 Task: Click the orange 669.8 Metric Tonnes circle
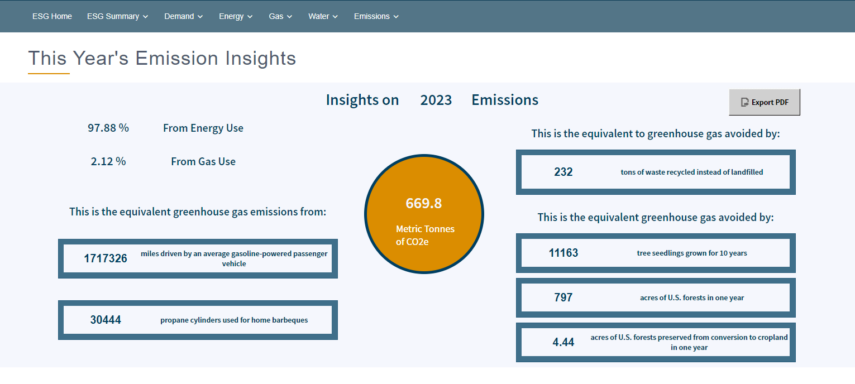(424, 214)
